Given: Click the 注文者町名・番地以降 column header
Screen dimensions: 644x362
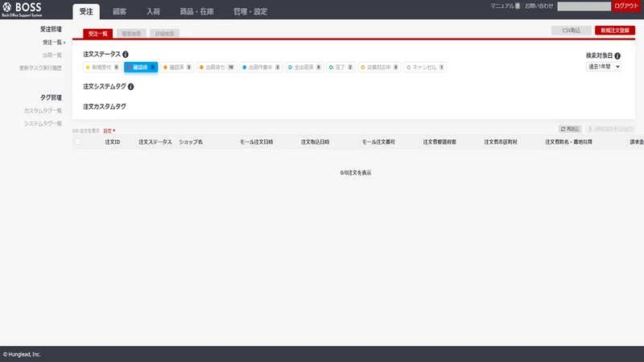Looking at the screenshot, I should point(568,142).
